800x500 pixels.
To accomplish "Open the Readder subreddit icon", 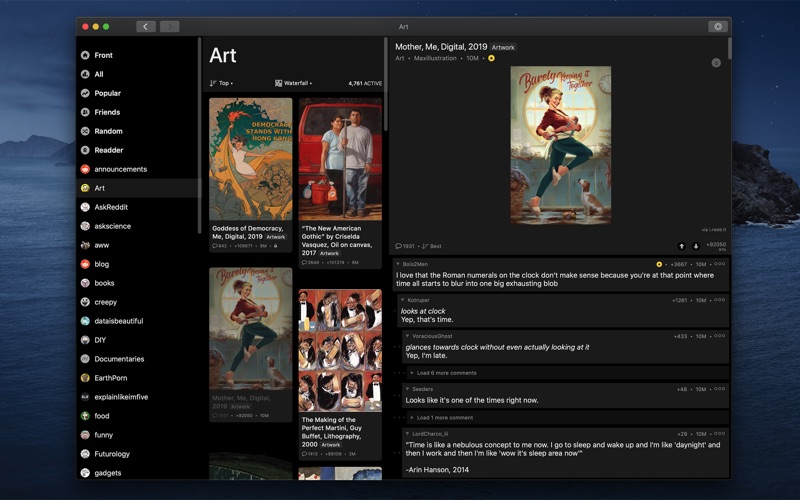I will 85,150.
